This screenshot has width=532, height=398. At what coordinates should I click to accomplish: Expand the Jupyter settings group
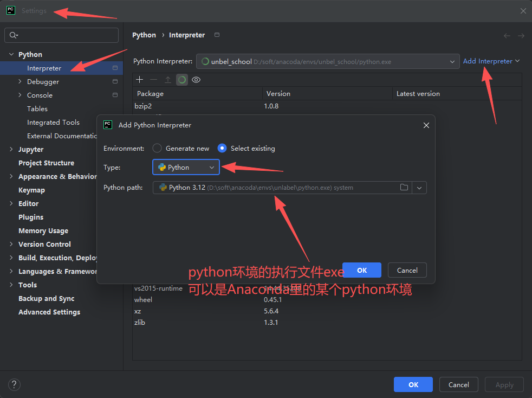click(x=11, y=149)
